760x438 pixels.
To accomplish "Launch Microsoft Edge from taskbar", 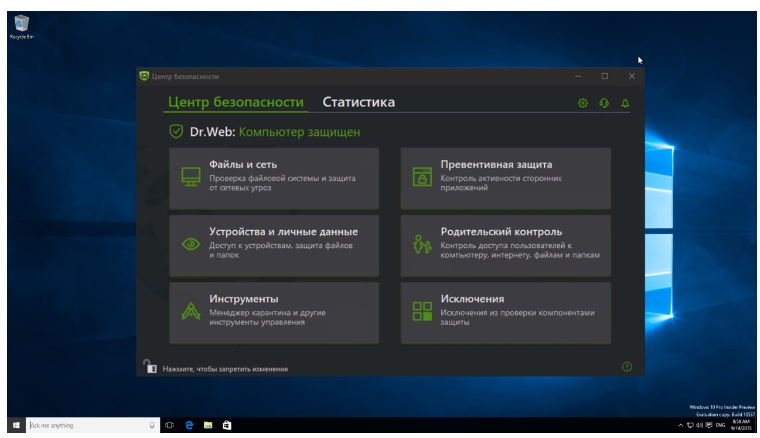I will click(x=189, y=425).
